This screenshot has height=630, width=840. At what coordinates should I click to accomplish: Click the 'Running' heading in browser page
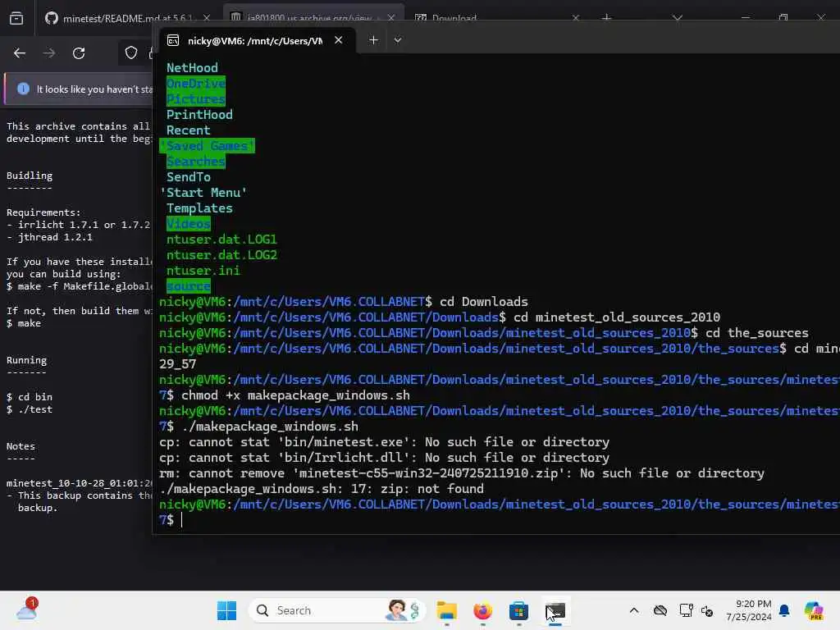click(26, 360)
